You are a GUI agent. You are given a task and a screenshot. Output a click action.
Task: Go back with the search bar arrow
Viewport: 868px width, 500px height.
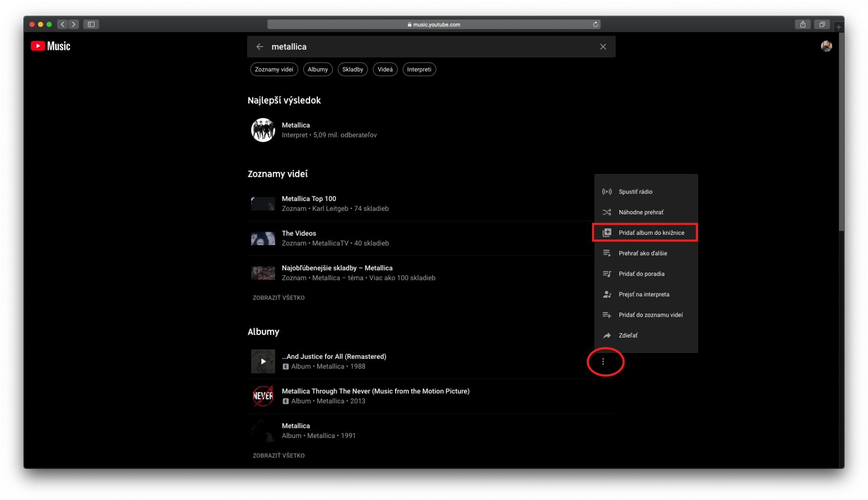(259, 47)
